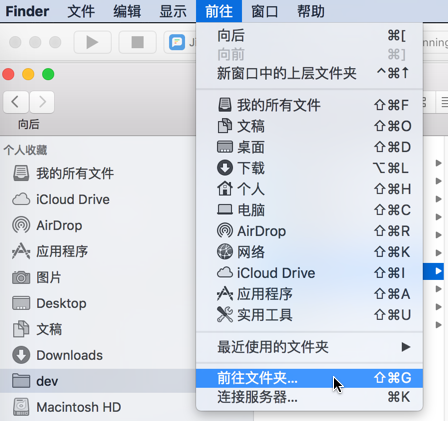Select 电脑 in the Go menu

click(x=309, y=210)
